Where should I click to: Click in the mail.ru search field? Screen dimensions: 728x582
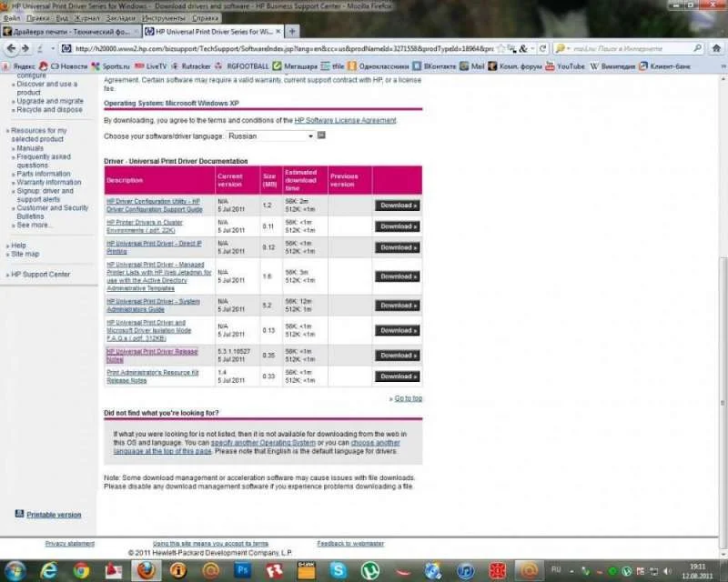point(632,48)
